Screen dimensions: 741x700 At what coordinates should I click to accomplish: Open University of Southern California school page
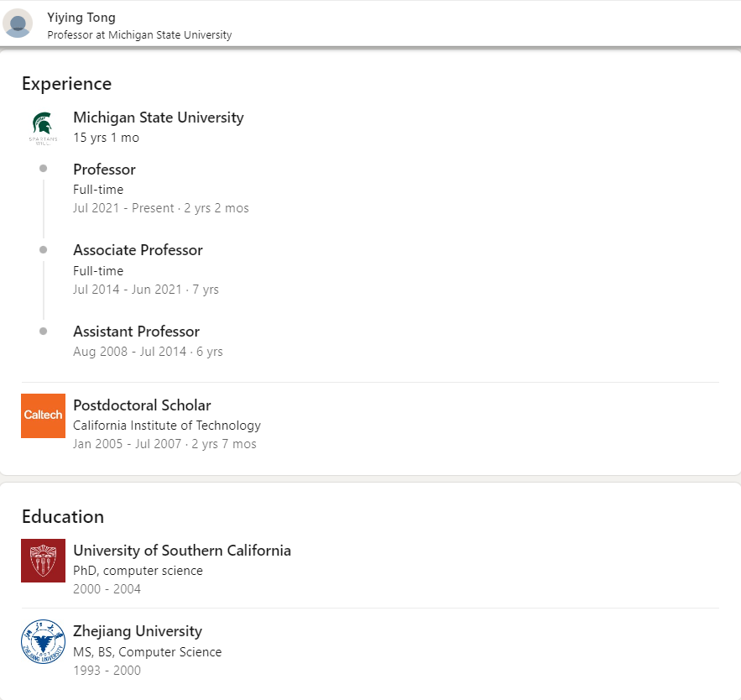tap(181, 551)
